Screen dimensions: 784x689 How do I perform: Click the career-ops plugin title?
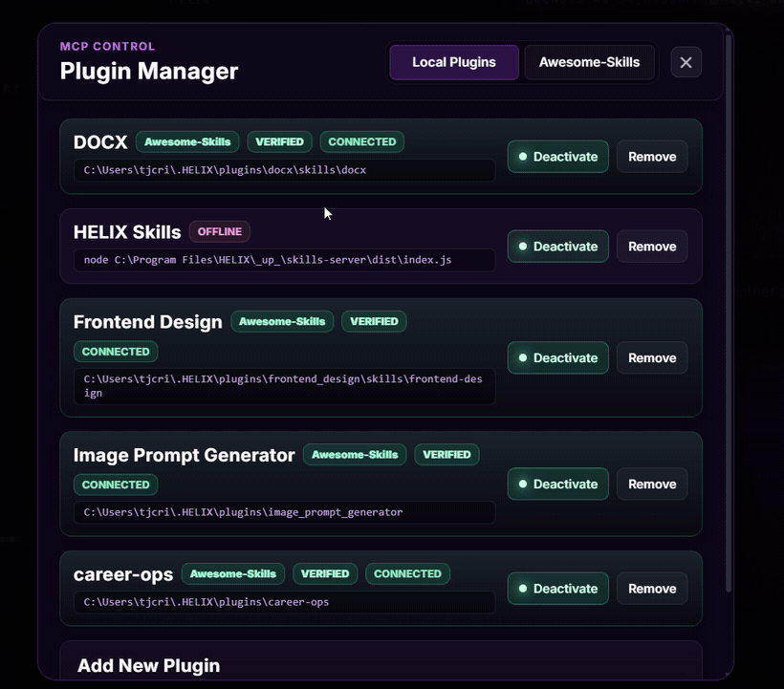pyautogui.click(x=123, y=574)
